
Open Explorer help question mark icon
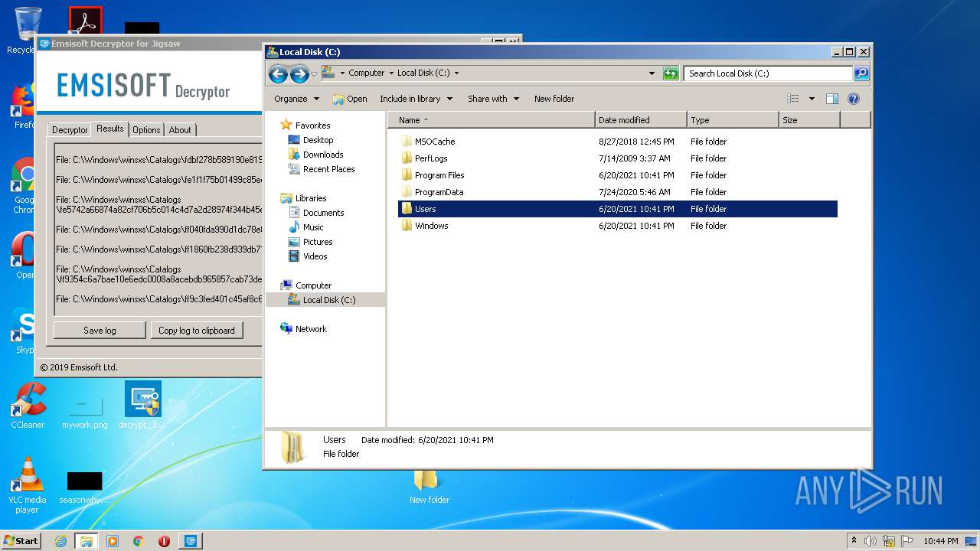tap(854, 99)
